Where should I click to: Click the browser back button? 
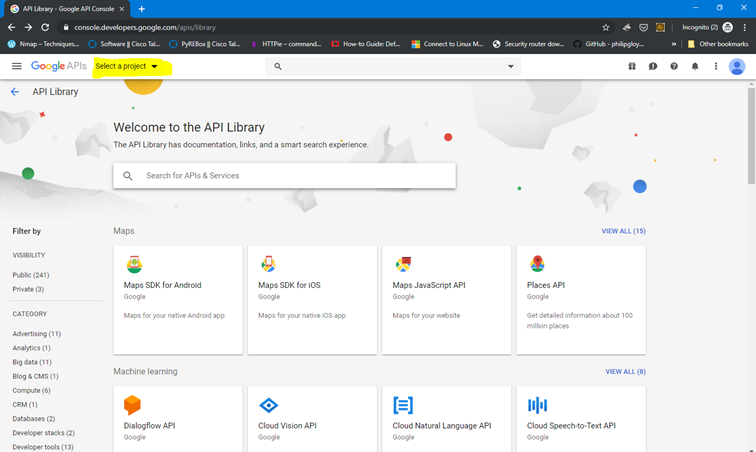coord(12,27)
